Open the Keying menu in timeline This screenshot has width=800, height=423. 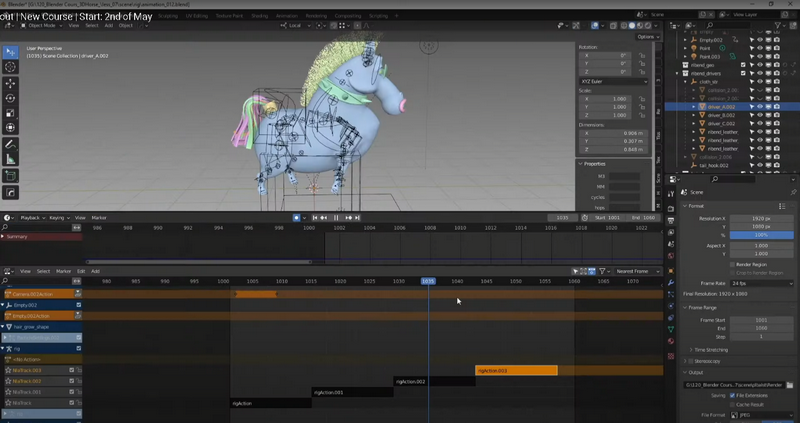tap(59, 218)
